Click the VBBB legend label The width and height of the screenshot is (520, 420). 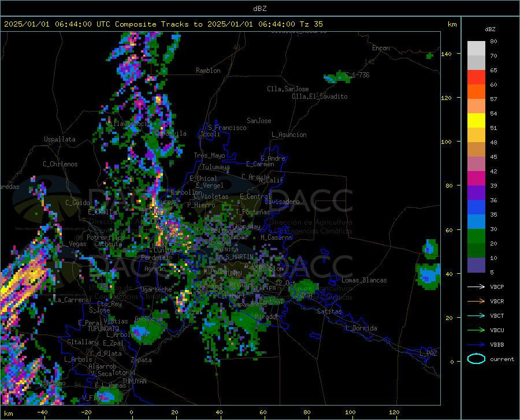(497, 345)
